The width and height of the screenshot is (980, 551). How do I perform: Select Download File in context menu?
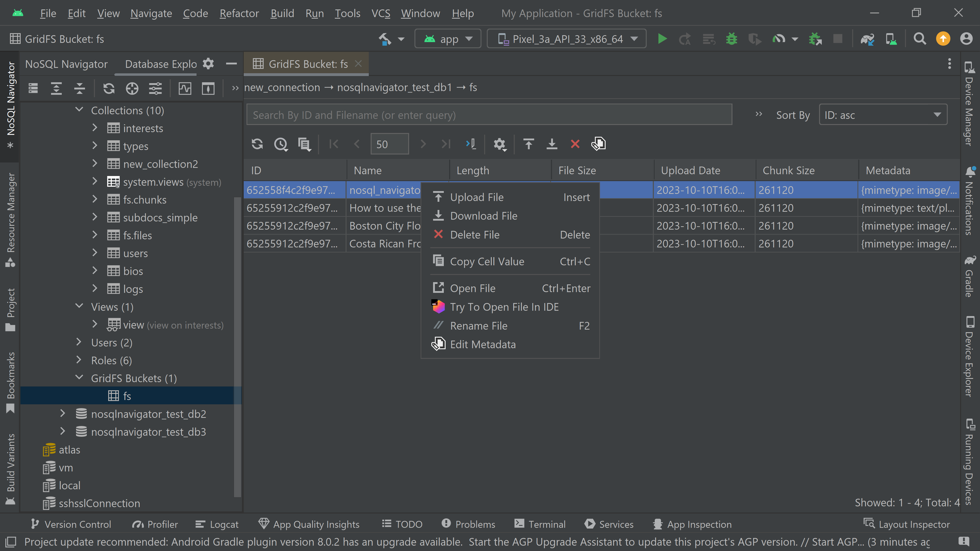(x=483, y=216)
